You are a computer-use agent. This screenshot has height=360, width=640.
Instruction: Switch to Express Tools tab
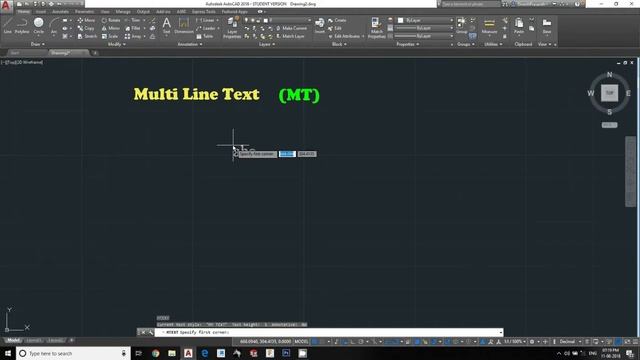203,11
